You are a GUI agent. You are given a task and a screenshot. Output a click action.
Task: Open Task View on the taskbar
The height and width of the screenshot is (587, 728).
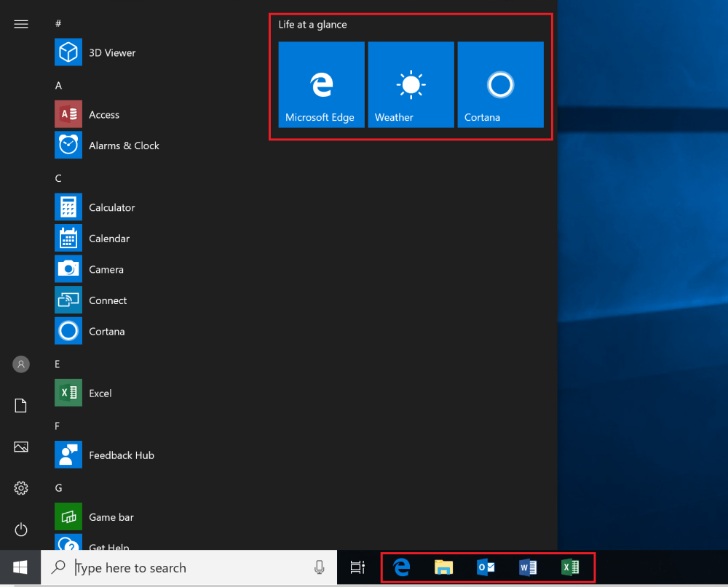coord(357,568)
